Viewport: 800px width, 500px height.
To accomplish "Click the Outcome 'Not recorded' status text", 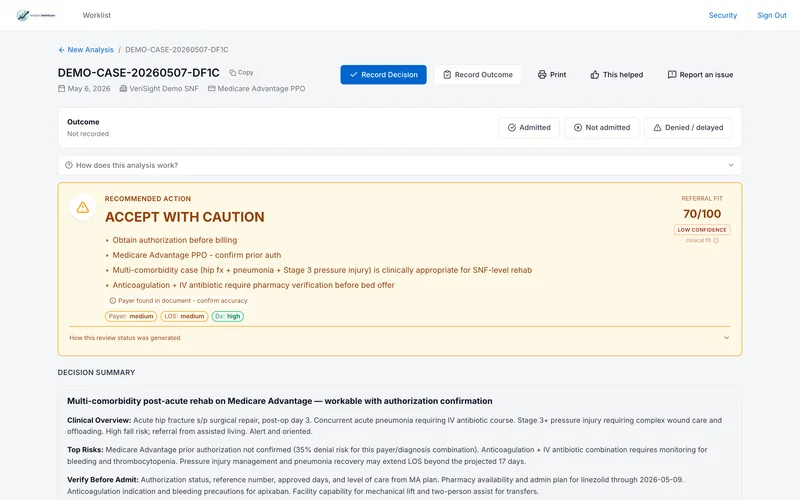I will pyautogui.click(x=88, y=134).
